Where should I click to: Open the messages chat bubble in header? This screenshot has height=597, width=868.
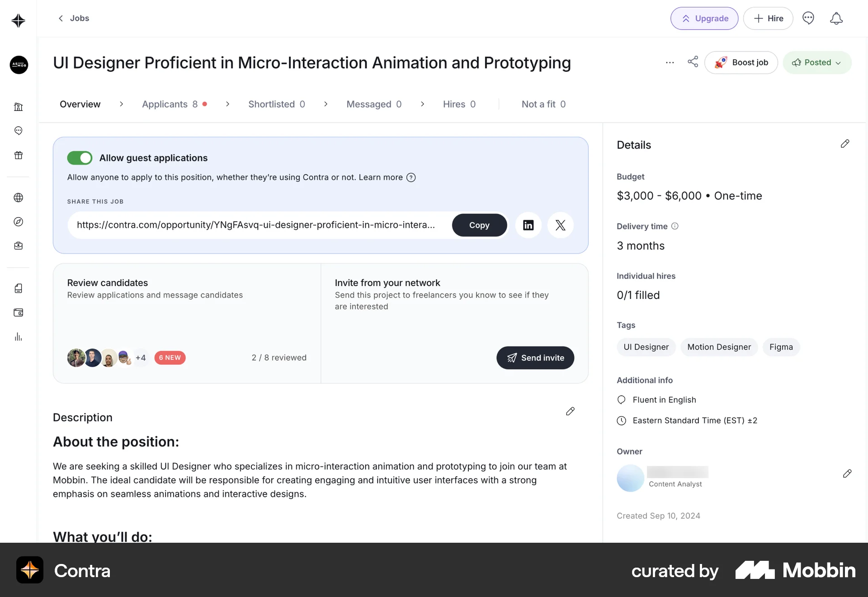click(808, 19)
